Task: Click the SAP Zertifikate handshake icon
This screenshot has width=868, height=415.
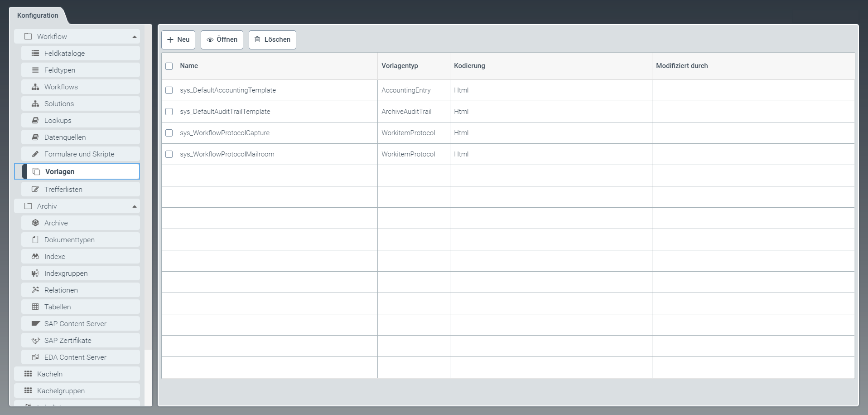Action: 35,340
